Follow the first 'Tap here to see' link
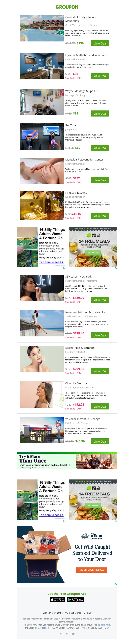This screenshot has height=644, width=134. [x=51, y=262]
